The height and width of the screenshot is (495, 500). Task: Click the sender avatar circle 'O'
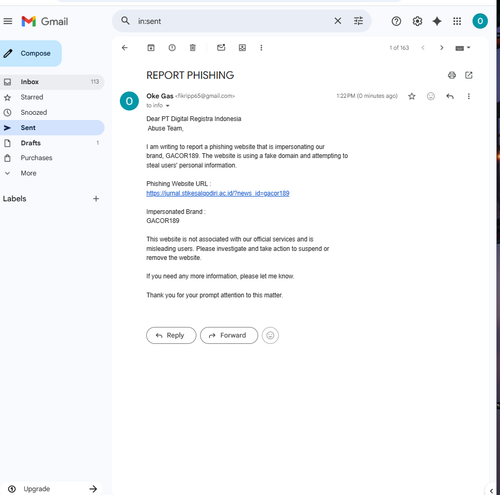pos(129,101)
